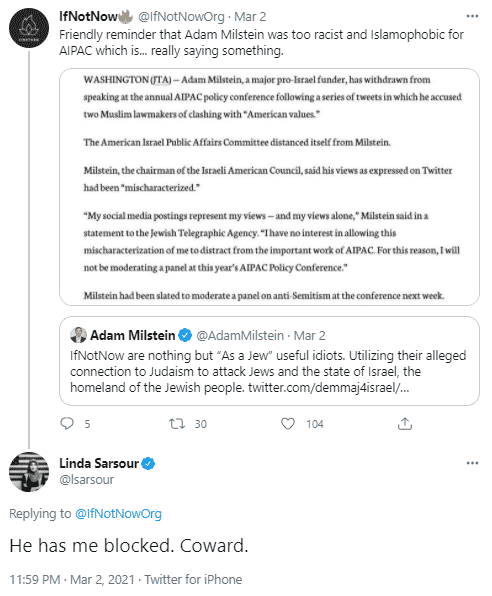Open the @IfNotNowOrg link in Replying to
The image size is (492, 596).
pos(119,514)
